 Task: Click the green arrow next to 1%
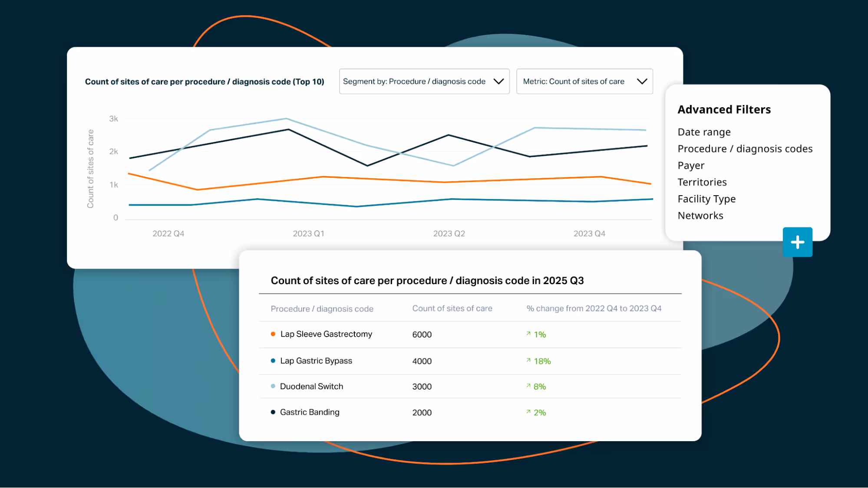point(528,334)
